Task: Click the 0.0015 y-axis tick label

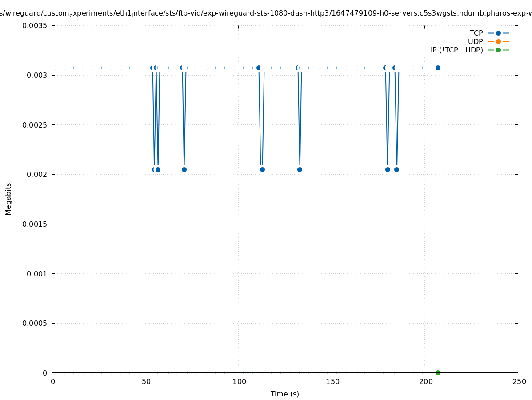Action: pyautogui.click(x=35, y=224)
